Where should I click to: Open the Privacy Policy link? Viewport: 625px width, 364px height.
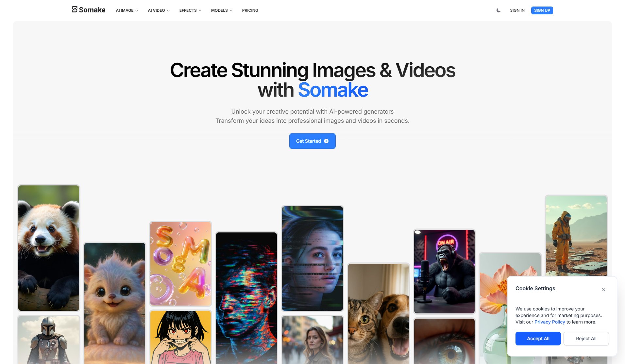(549, 322)
